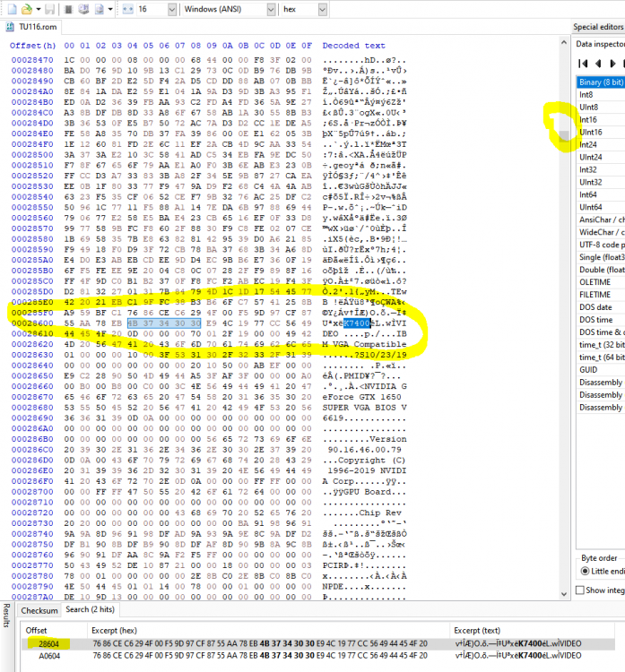Click the 0F column header in hex view

[307, 46]
